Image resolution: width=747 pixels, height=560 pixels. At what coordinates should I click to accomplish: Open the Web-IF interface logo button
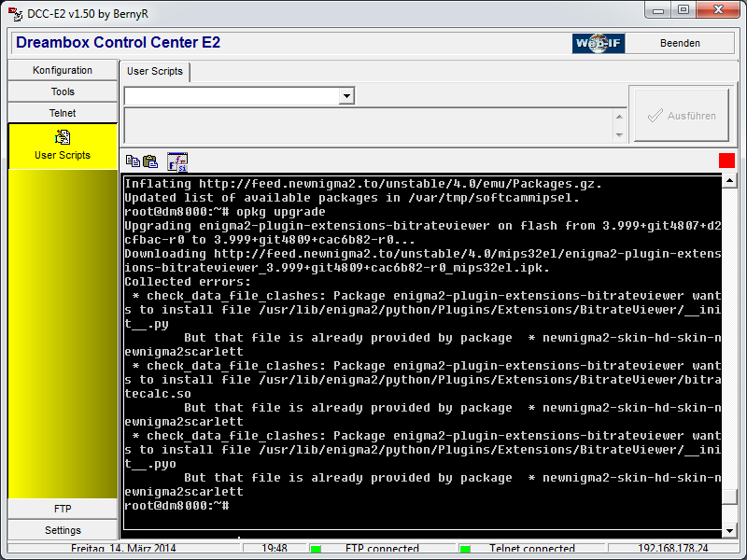pyautogui.click(x=599, y=43)
